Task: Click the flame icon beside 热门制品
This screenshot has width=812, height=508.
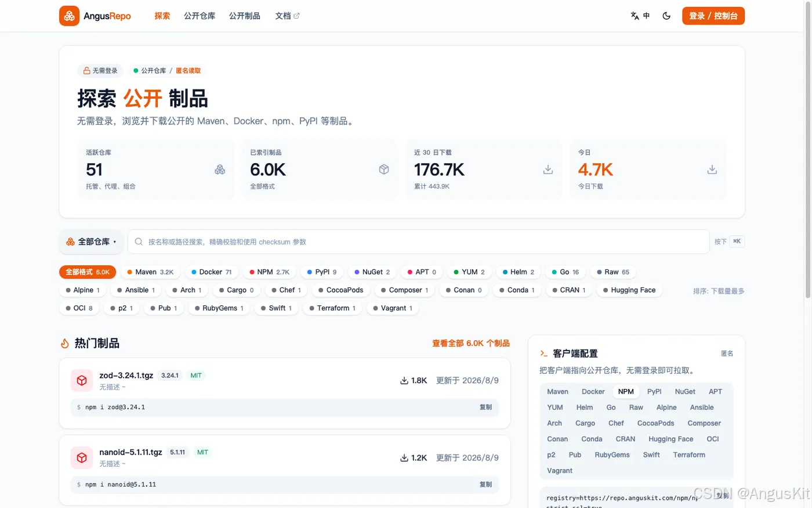Action: [65, 344]
